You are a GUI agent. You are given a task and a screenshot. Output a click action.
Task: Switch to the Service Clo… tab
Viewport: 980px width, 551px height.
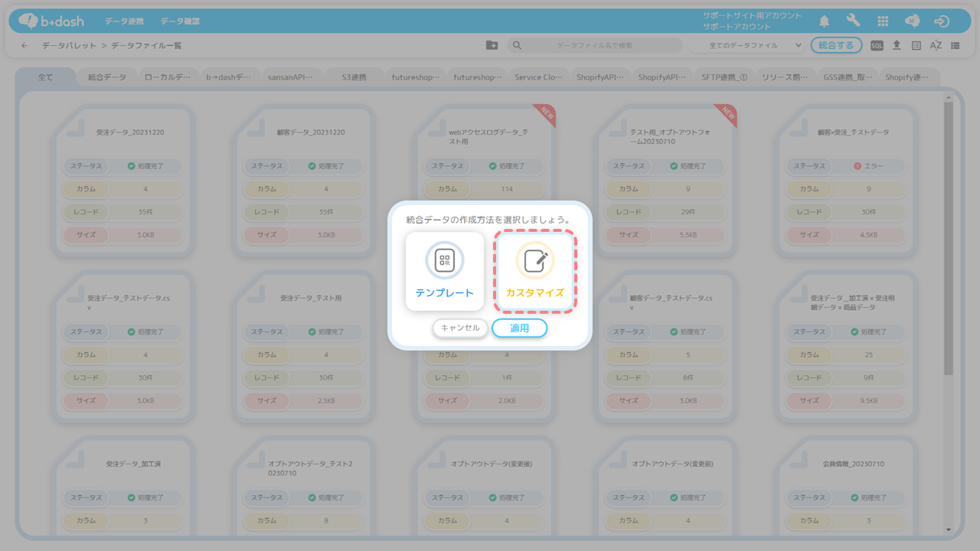click(539, 77)
